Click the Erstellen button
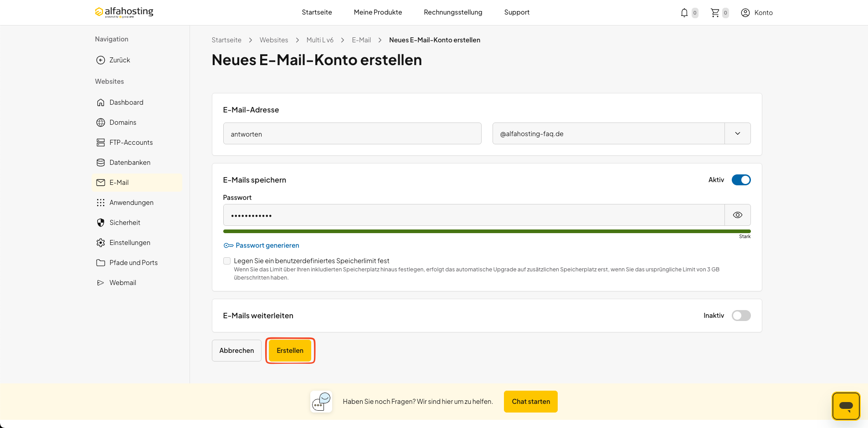Screen dimensions: 868x428 tap(290, 351)
